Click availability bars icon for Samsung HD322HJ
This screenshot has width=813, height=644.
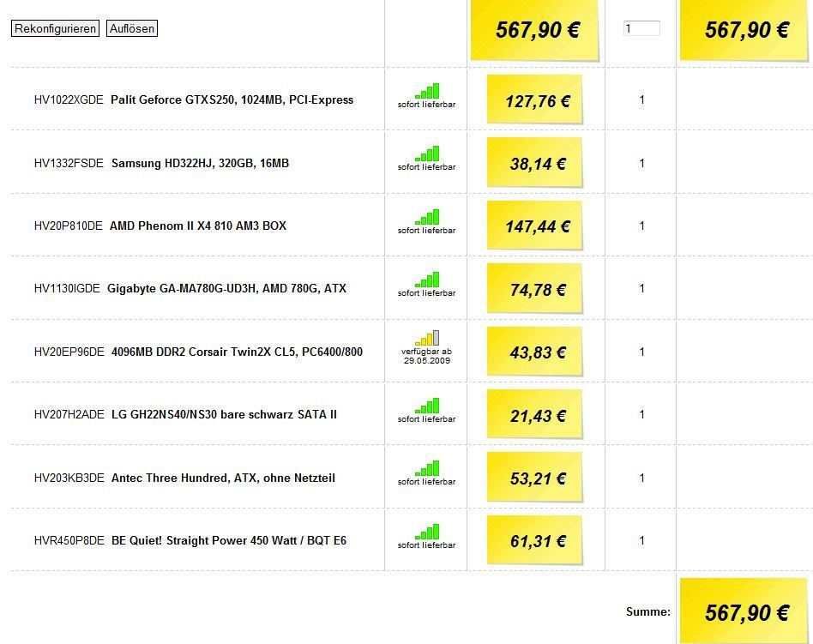[x=427, y=153]
